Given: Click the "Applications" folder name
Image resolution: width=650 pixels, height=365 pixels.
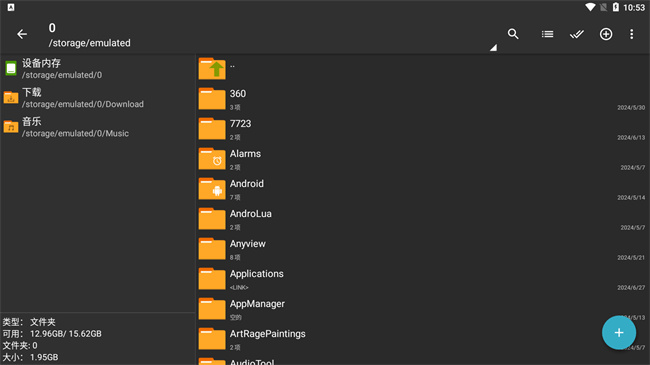Looking at the screenshot, I should click(257, 274).
